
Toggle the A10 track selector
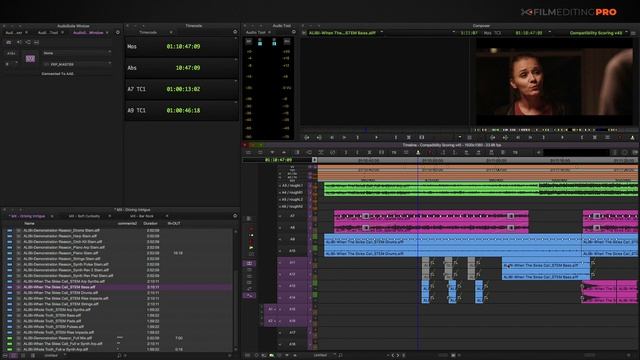point(292,251)
